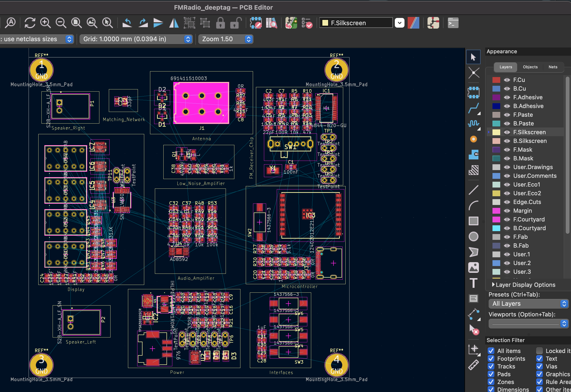
Task: Click the Group Items icon
Action: (190, 23)
